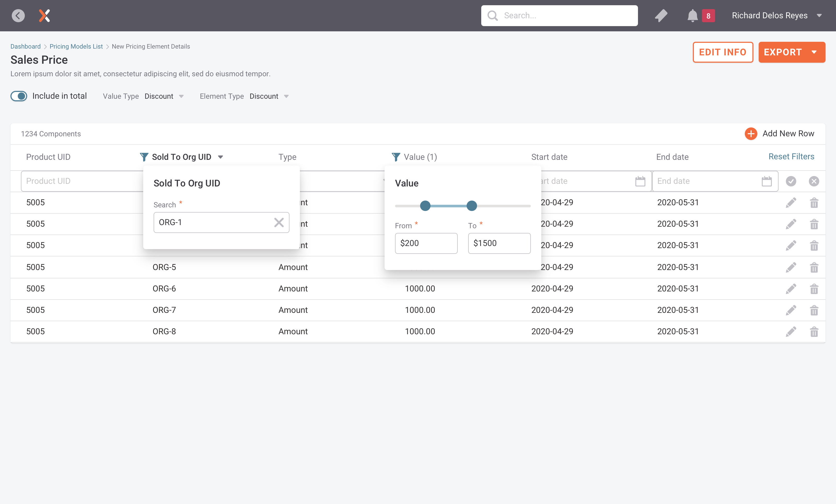Delete the ORG-8 row with trash icon
The width and height of the screenshot is (836, 504).
click(814, 331)
